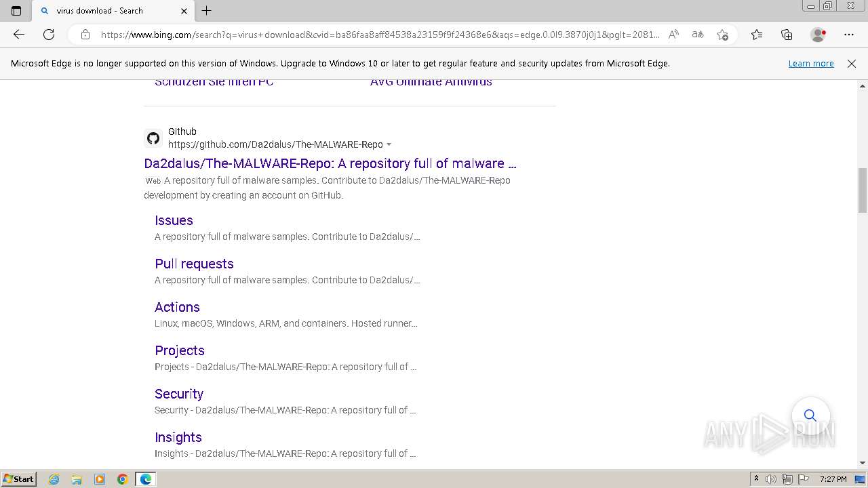This screenshot has height=488, width=868.
Task: Open the Pull requests sublink
Action: [x=194, y=264]
